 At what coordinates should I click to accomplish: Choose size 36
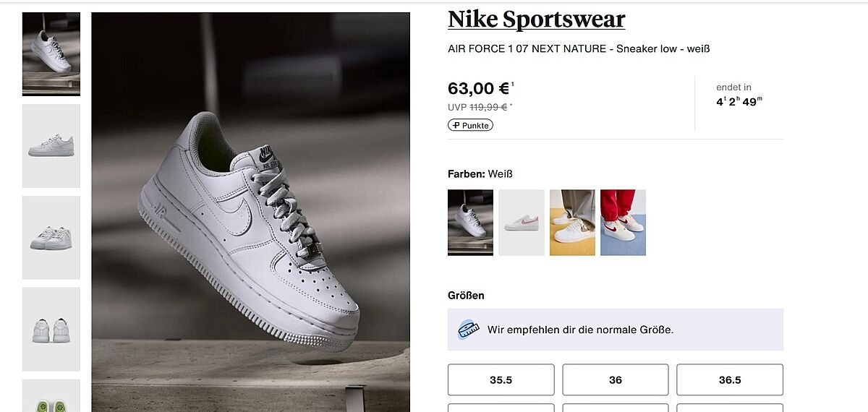coord(615,379)
